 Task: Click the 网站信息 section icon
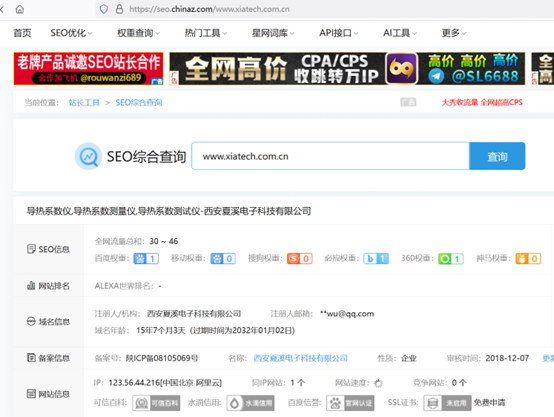point(31,394)
